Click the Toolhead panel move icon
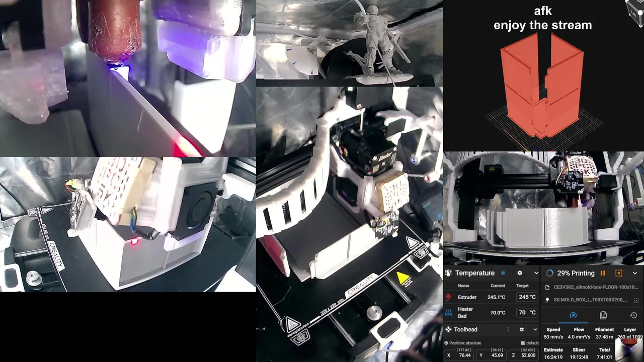This screenshot has width=644, height=362. [448, 329]
